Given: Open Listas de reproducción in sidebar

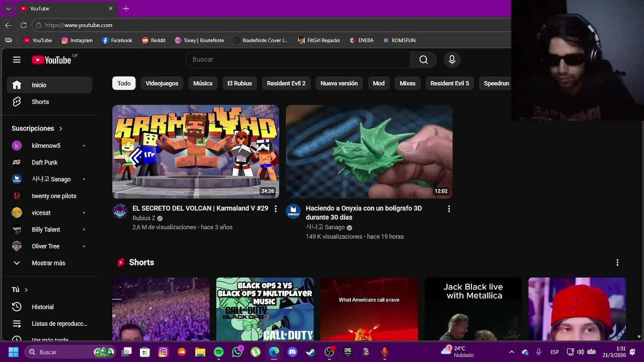Looking at the screenshot, I should click(49, 324).
